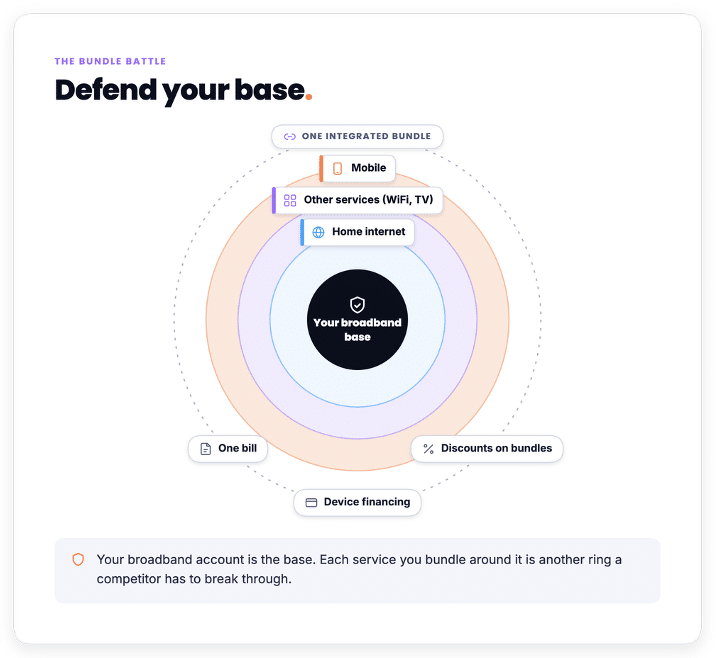Click the broadband account explanation text

tap(359, 569)
